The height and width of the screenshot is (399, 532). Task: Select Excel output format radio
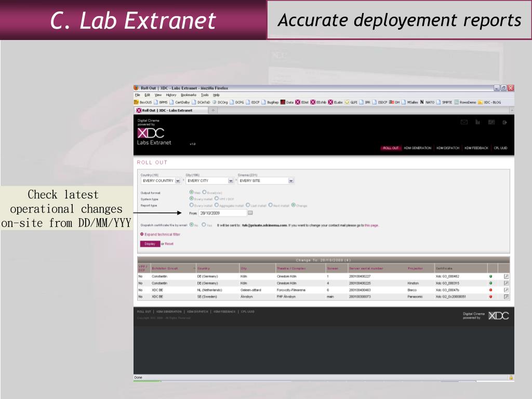[204, 192]
